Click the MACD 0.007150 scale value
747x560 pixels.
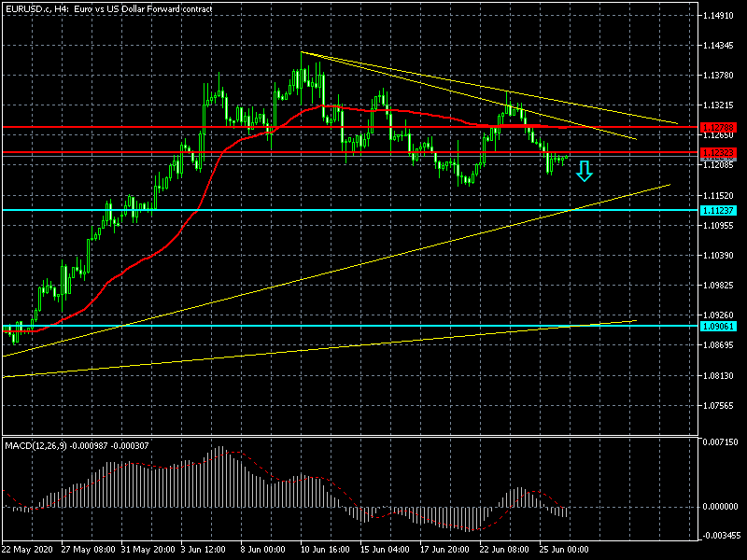coord(720,441)
